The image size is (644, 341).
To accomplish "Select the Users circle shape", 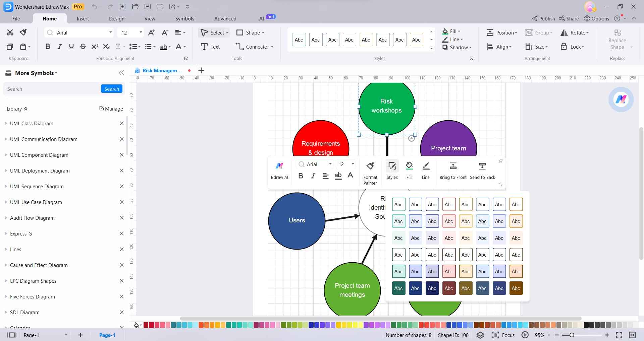I will 297,221.
